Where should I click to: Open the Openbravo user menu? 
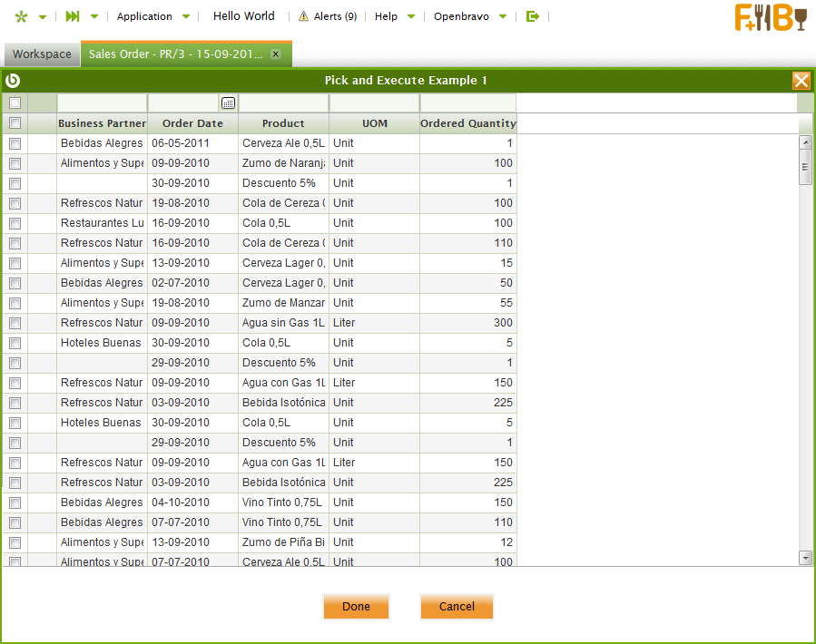[462, 16]
